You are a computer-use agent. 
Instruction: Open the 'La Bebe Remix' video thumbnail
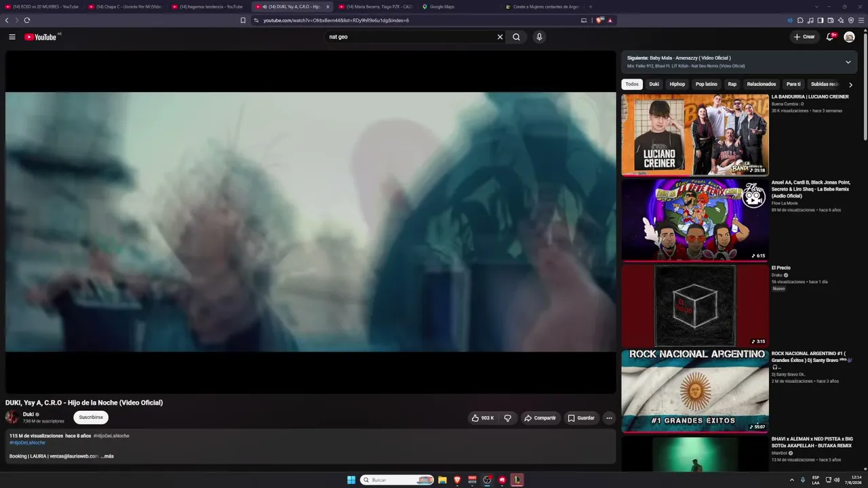click(x=695, y=220)
